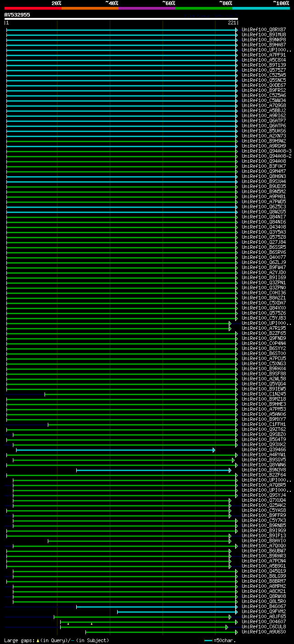Open hit UniRef100_B9T139

click(x=264, y=65)
